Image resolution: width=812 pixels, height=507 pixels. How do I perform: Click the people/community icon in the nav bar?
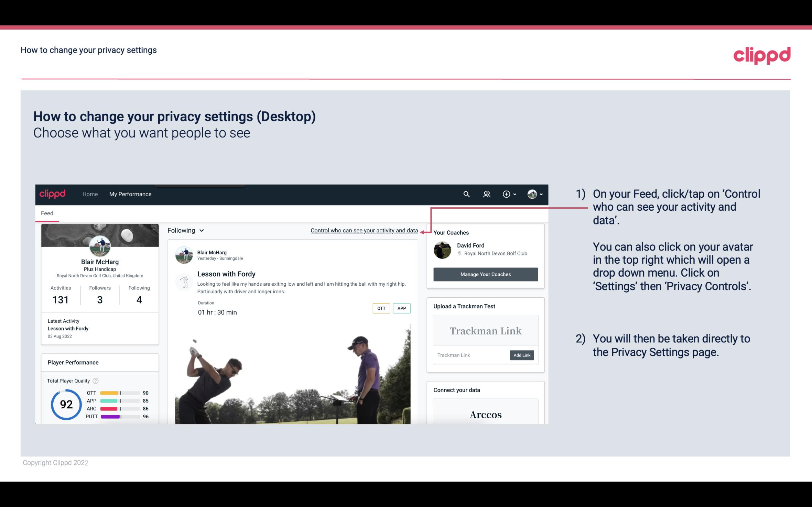[x=486, y=194]
